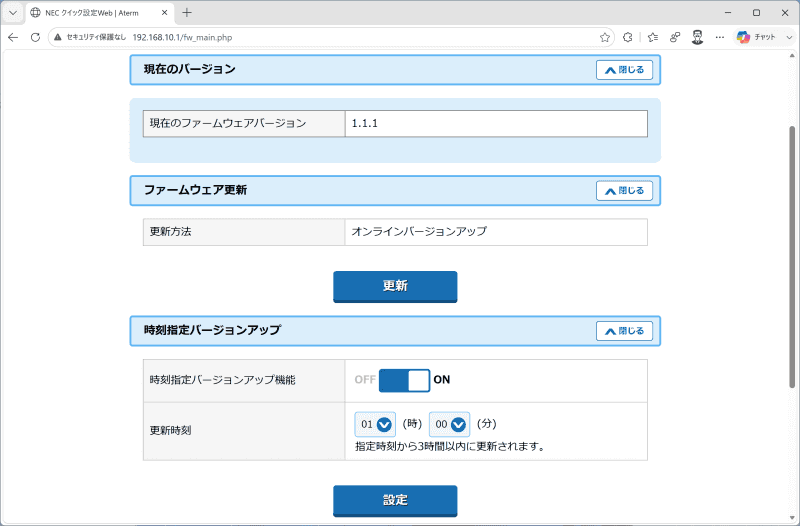Open the dropdown arrow beside the チャット button
The width and height of the screenshot is (800, 526).
[789, 37]
